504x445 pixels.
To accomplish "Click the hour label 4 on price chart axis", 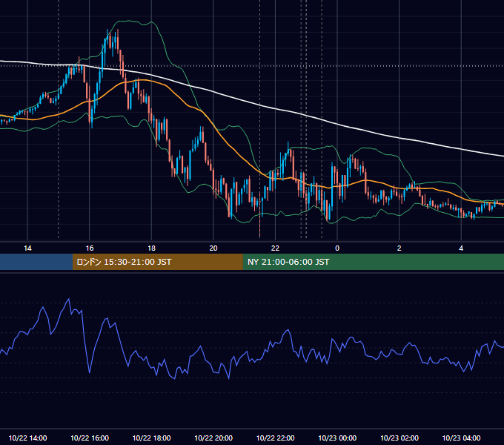I will [461, 248].
